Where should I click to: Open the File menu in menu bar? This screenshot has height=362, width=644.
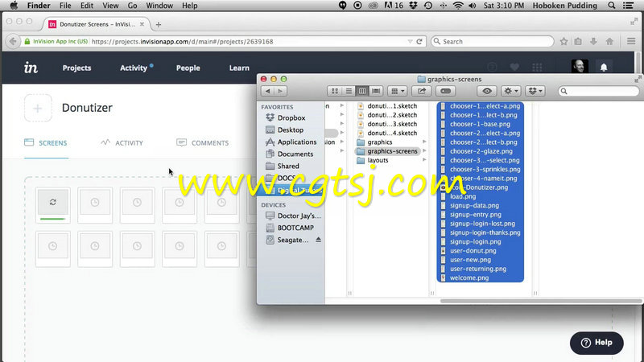[x=65, y=6]
